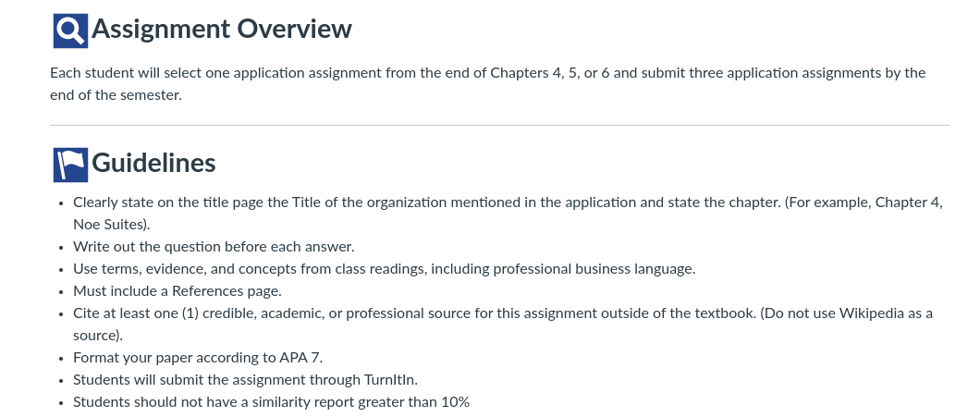Click 'end of the semester.' text line
980x417 pixels.
pos(116,95)
